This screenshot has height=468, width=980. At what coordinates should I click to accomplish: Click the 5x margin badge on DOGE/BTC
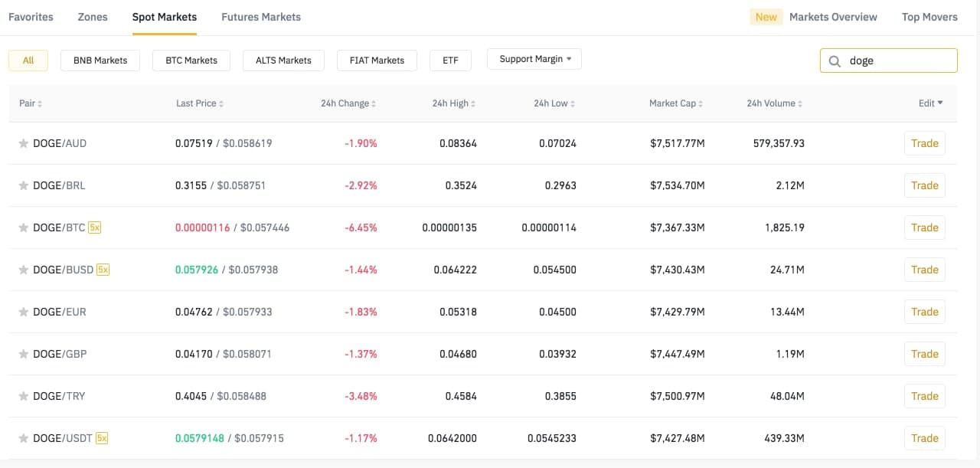(95, 227)
